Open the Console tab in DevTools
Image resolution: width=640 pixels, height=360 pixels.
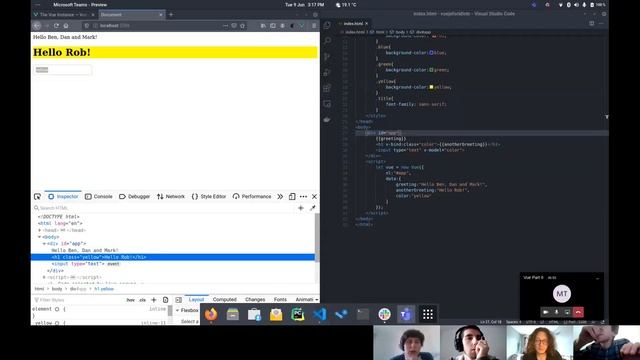coord(99,197)
